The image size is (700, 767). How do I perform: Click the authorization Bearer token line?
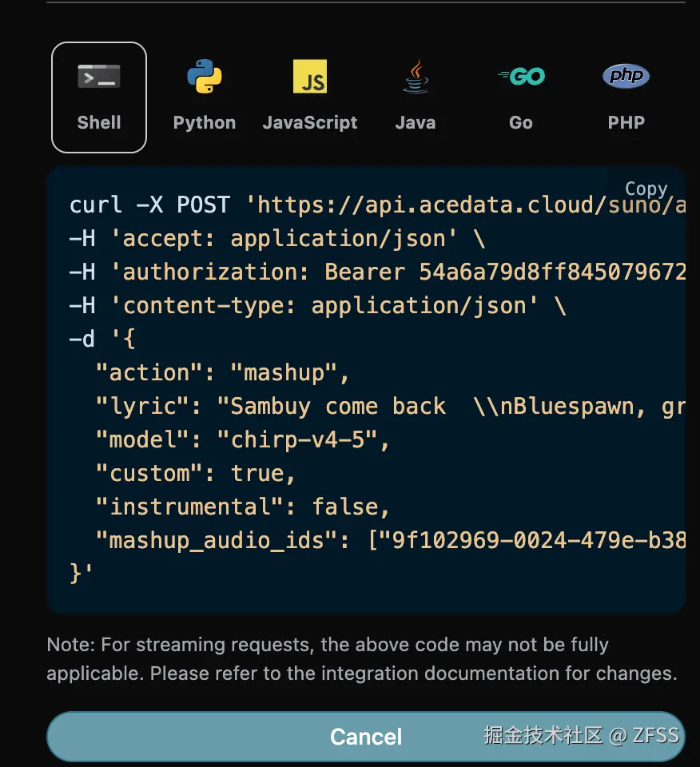[377, 272]
